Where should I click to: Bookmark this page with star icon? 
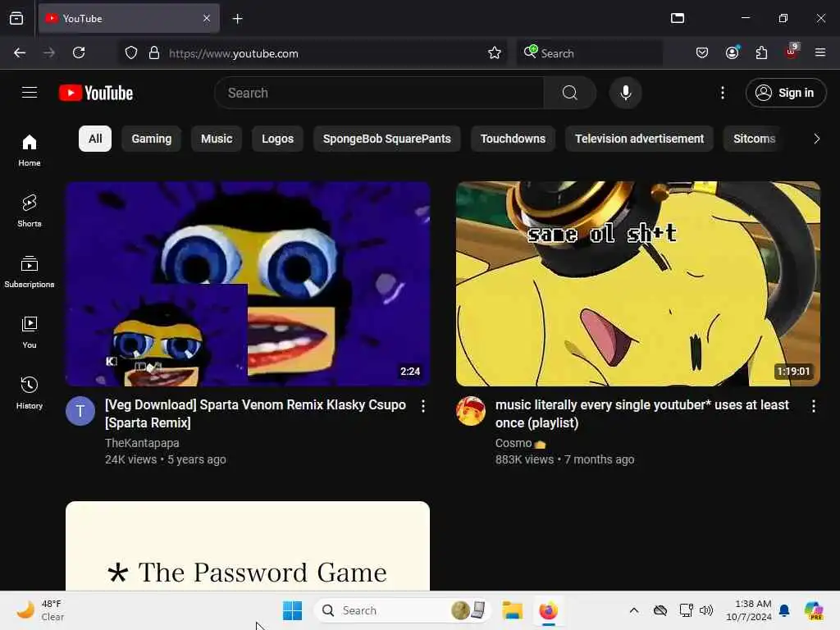click(x=494, y=53)
